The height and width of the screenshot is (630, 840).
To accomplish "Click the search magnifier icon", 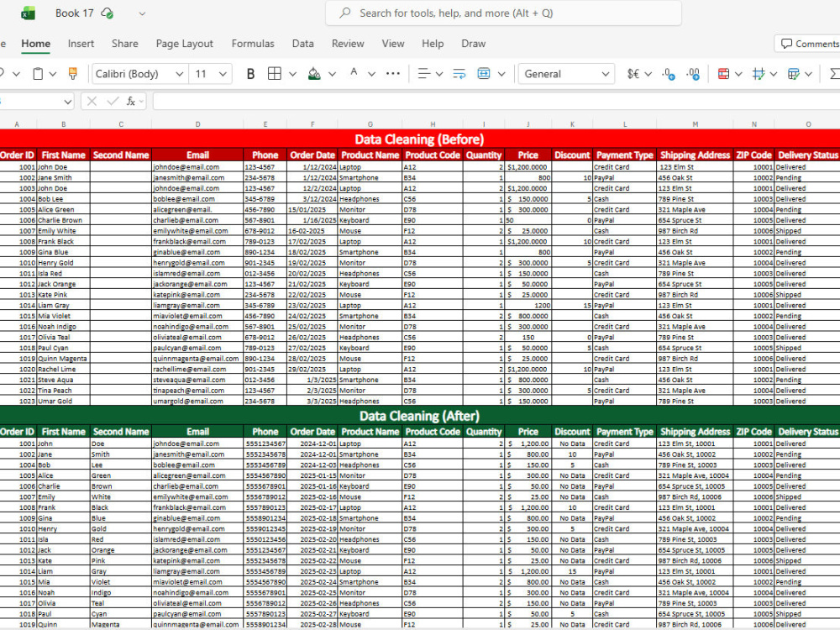I will 345,13.
